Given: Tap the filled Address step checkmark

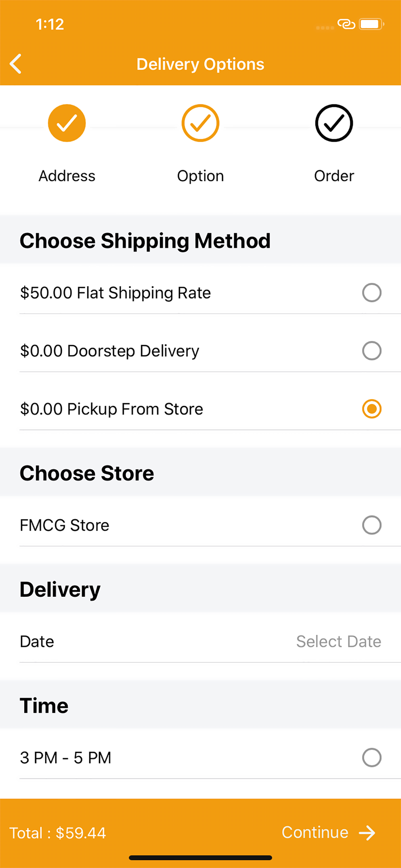Looking at the screenshot, I should point(67,123).
